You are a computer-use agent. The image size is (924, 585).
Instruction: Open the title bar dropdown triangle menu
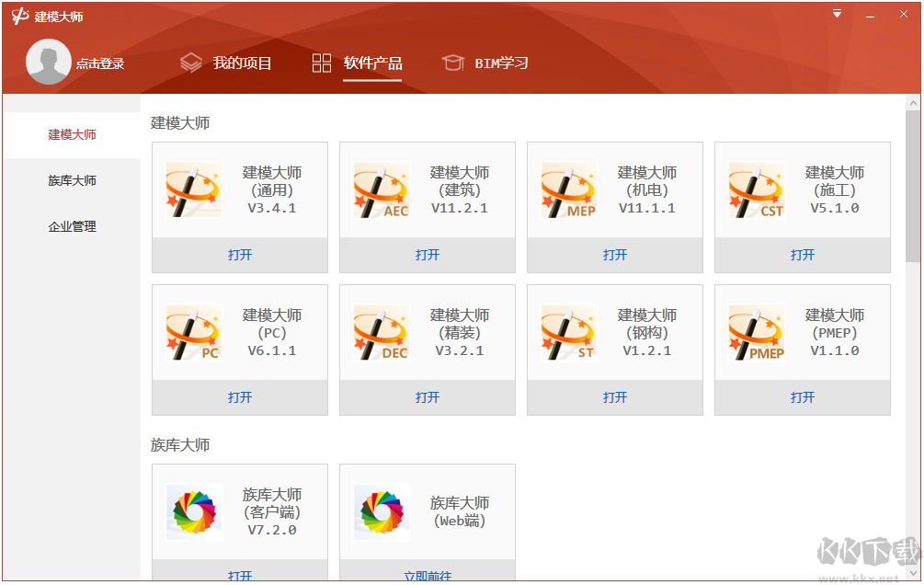pos(837,14)
